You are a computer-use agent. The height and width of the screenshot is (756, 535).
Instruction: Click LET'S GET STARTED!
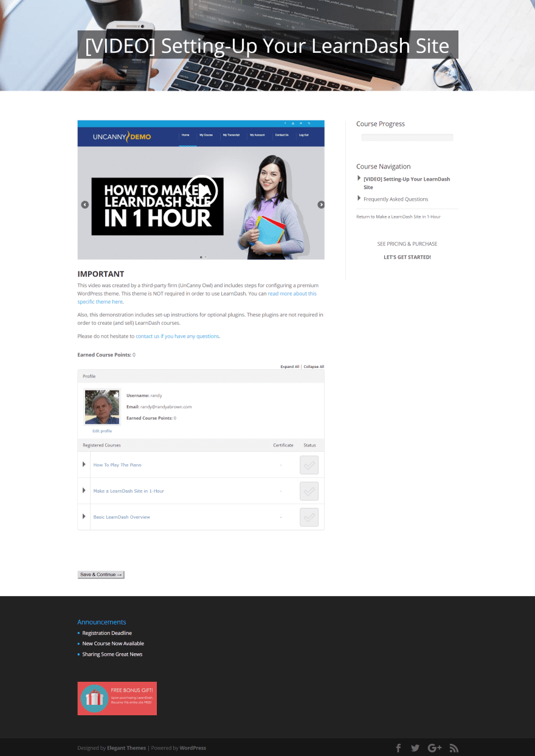tap(407, 257)
